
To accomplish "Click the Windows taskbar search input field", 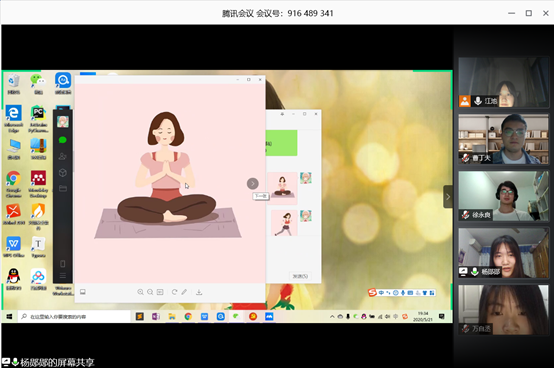I will coord(74,317).
